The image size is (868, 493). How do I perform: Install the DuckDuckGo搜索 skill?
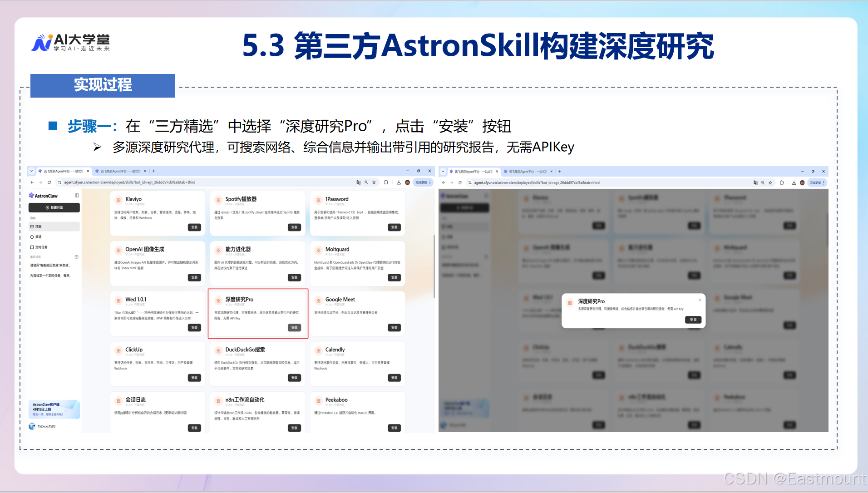(294, 378)
